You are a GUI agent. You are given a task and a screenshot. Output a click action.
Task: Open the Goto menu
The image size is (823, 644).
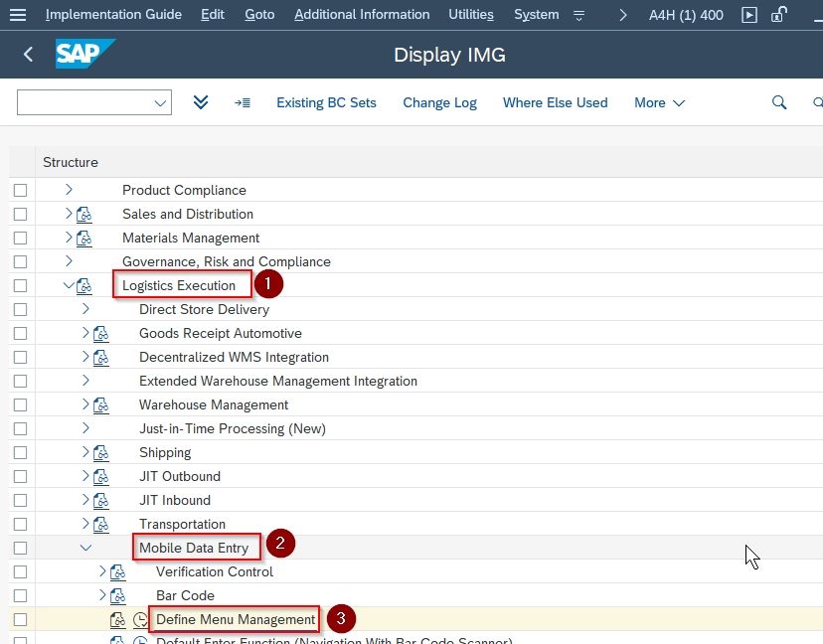click(259, 15)
